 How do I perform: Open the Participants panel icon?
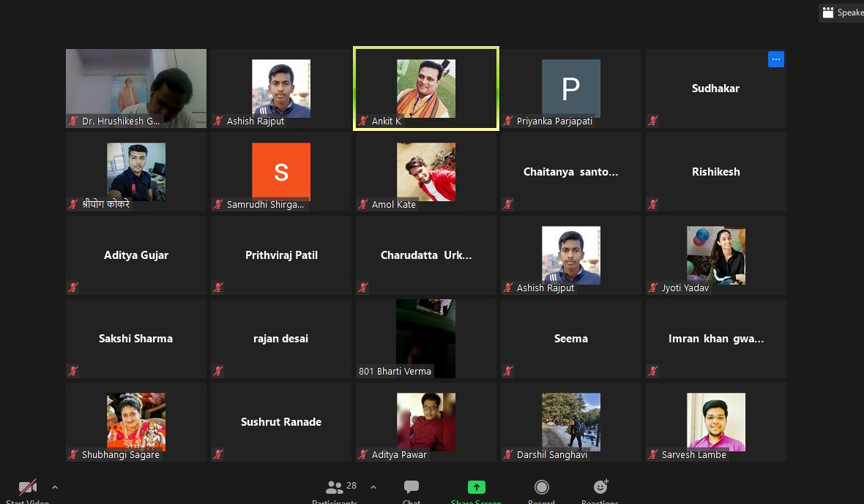[x=335, y=487]
